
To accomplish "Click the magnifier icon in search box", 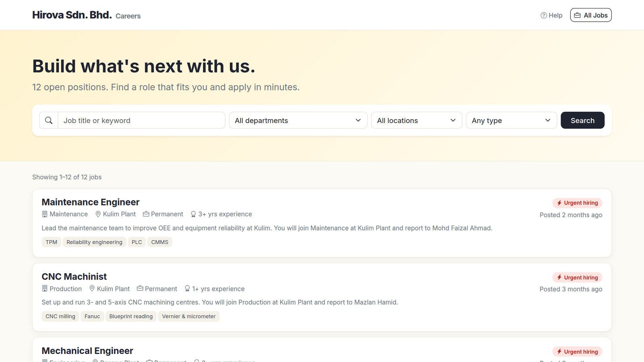I will (x=49, y=120).
